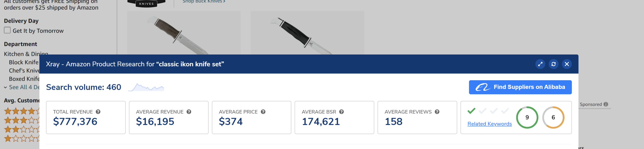Show Average Price info question mark
Image resolution: width=644 pixels, height=149 pixels.
(x=263, y=112)
